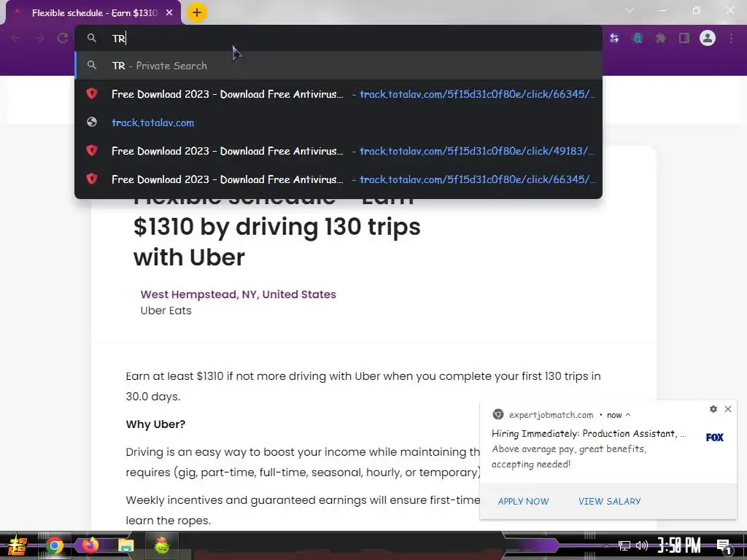Click the '$1310 by driving 130 trips' heading

click(276, 227)
